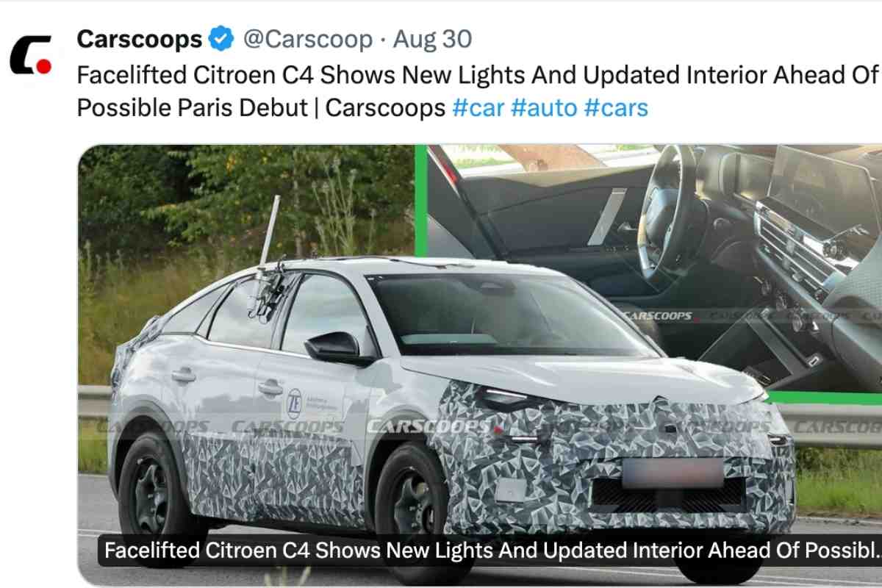Click the image caption overlay text bar
The image size is (882, 588).
[491, 551]
